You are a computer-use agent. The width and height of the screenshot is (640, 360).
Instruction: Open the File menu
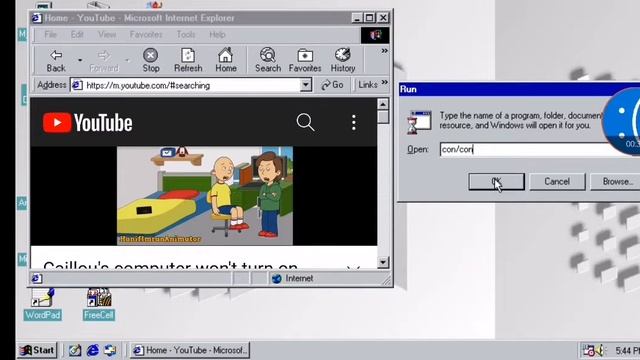pos(51,35)
